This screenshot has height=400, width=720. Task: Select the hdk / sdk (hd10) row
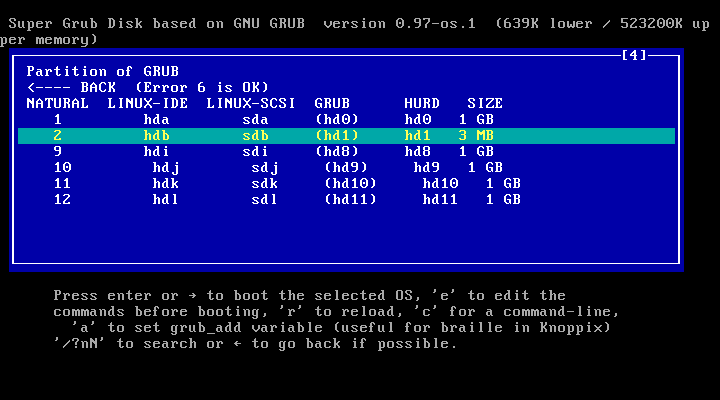tap(346, 184)
